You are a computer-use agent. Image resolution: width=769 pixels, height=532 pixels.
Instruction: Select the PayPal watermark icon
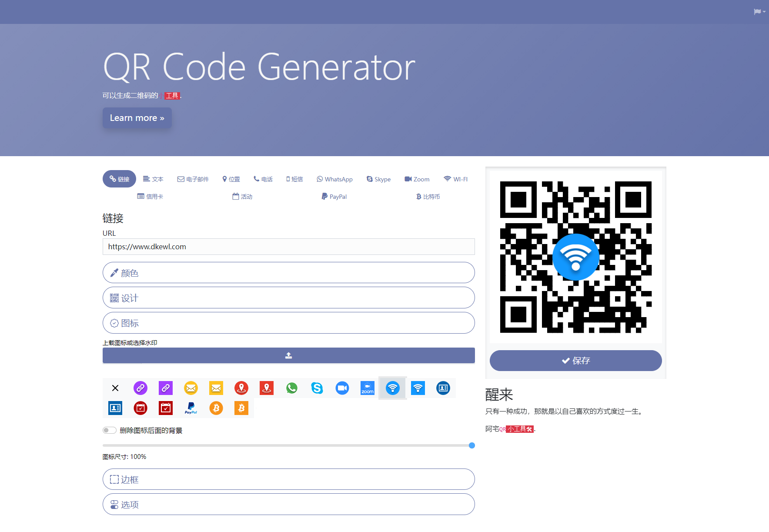click(191, 408)
